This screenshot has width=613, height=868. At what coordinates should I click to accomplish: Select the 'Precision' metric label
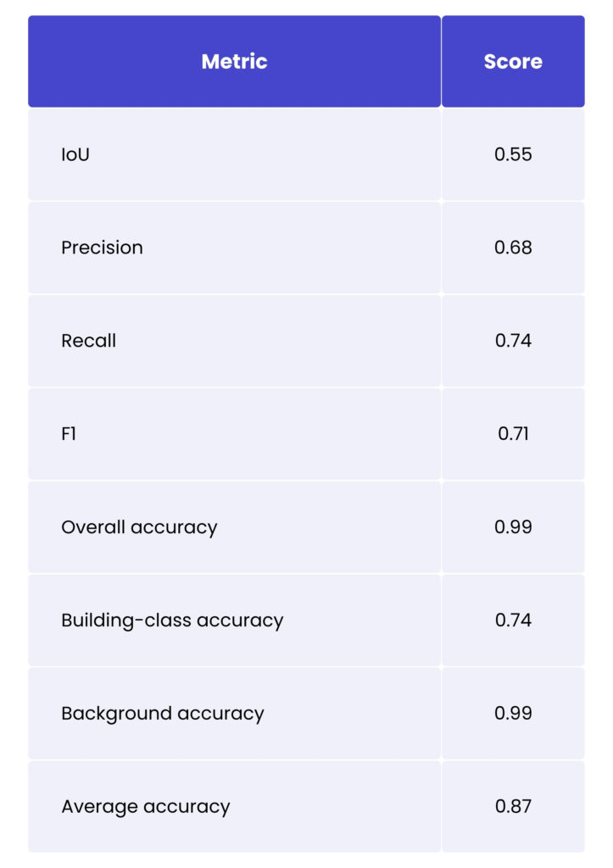[102, 248]
